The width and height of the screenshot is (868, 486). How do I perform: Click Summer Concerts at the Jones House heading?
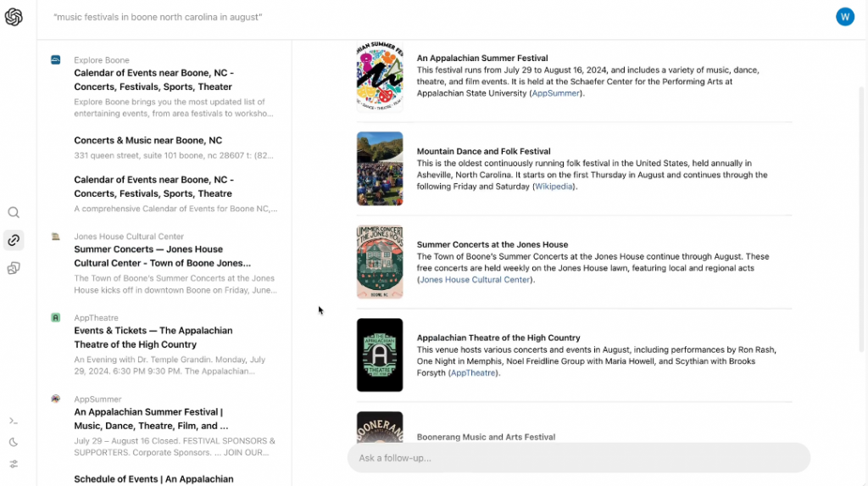point(492,244)
